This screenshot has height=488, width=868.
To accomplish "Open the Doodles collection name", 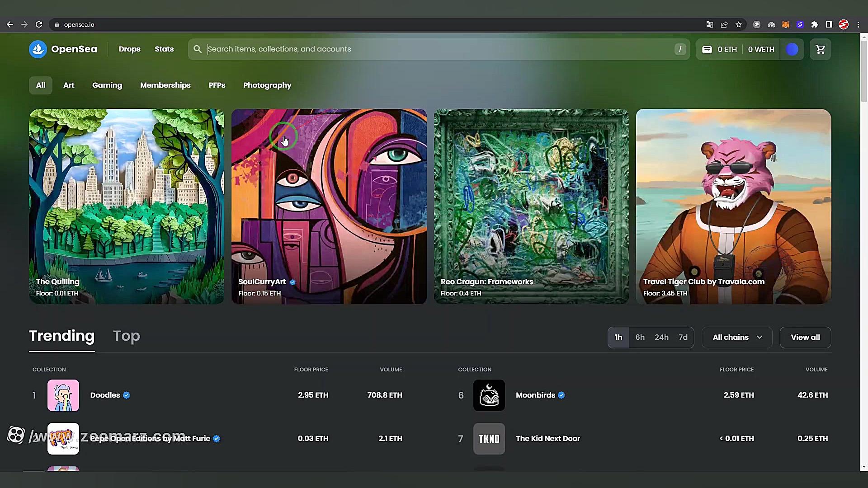I will tap(105, 395).
